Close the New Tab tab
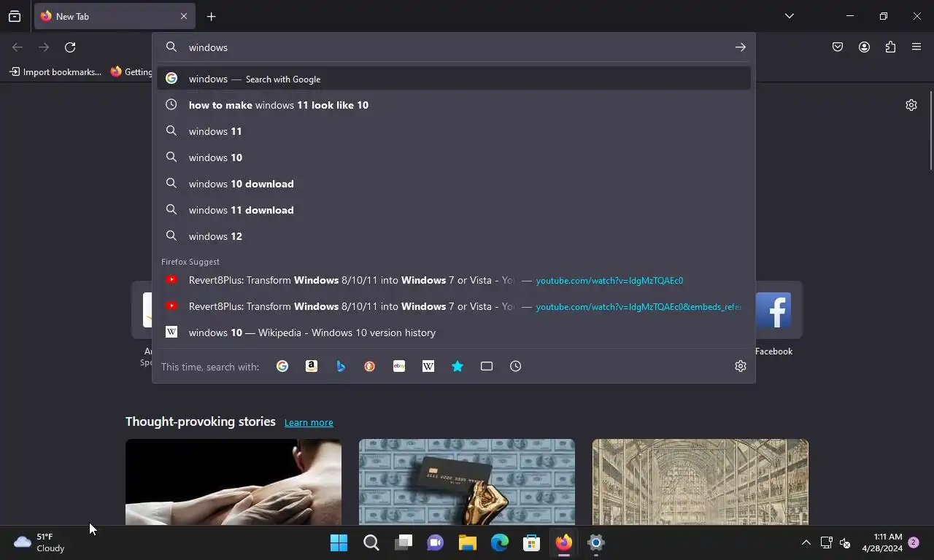Image resolution: width=934 pixels, height=560 pixels. pos(184,16)
